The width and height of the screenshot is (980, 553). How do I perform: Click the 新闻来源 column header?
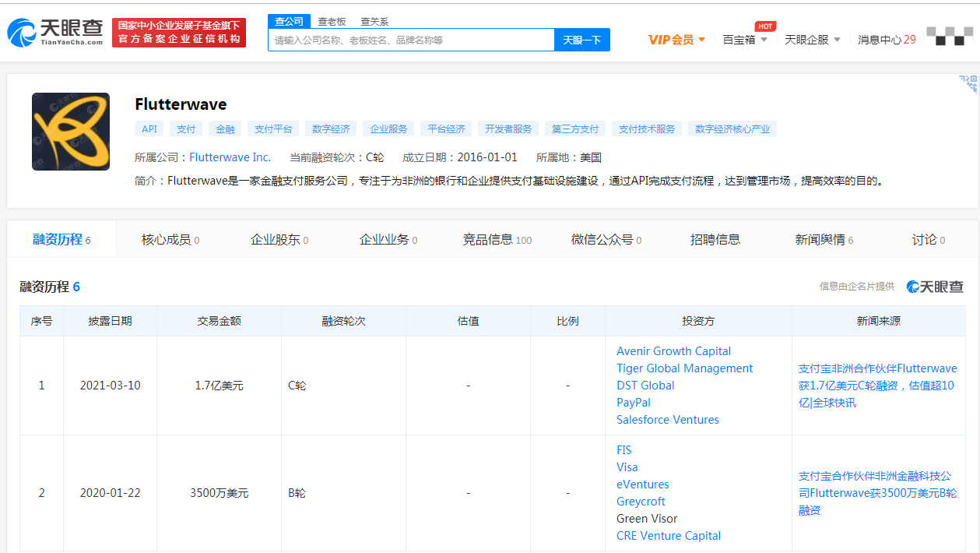click(879, 321)
